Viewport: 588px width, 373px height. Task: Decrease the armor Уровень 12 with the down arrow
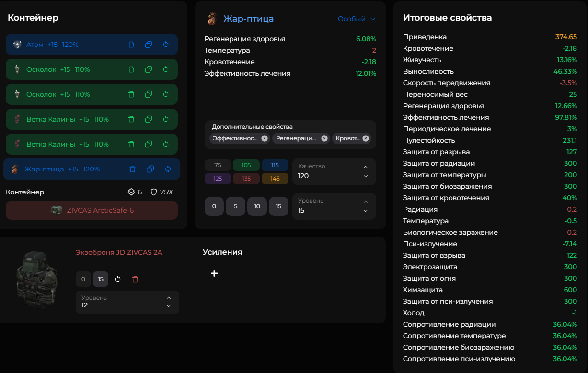(169, 306)
